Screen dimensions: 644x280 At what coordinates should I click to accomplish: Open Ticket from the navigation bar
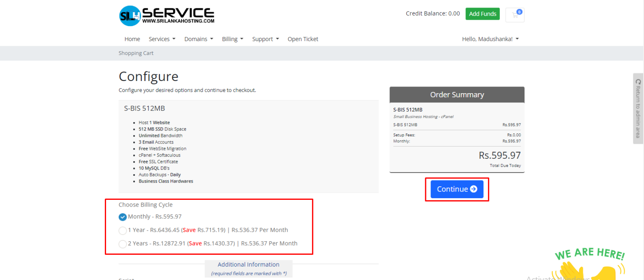pyautogui.click(x=303, y=39)
